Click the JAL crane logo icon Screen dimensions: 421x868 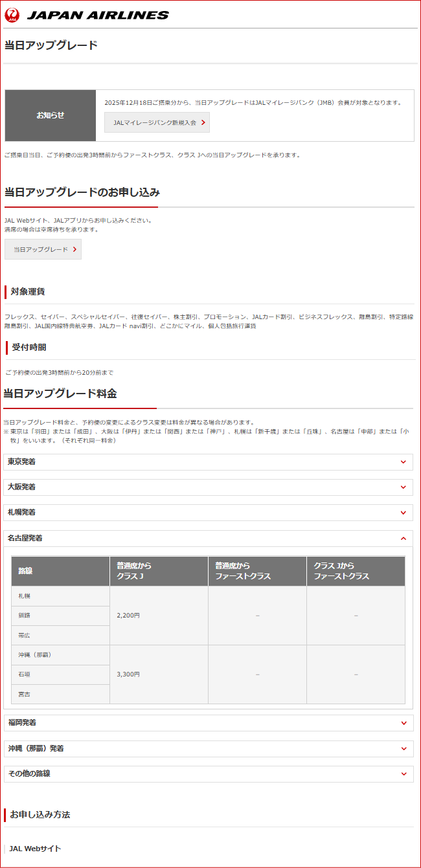click(x=12, y=15)
